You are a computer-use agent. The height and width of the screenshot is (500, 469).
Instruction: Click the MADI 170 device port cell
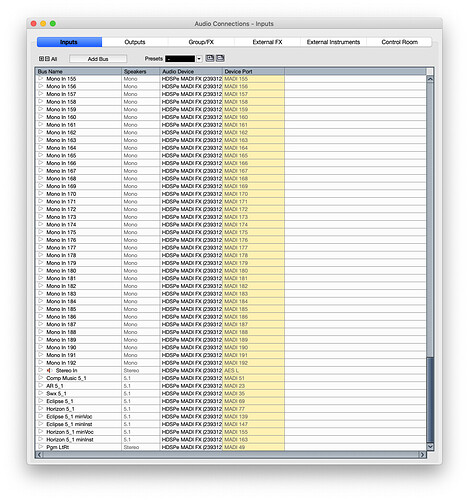pyautogui.click(x=253, y=194)
